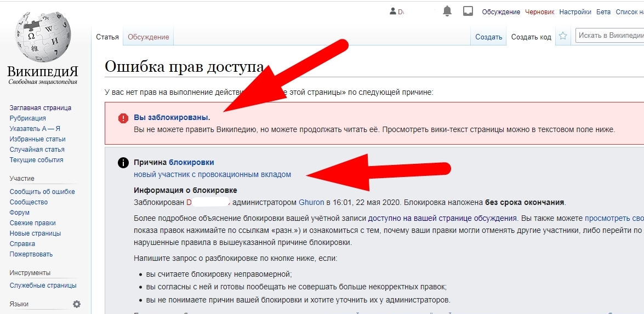Click the ВикипедиЯ wordmark
This screenshot has width=644, height=314.
[x=43, y=71]
